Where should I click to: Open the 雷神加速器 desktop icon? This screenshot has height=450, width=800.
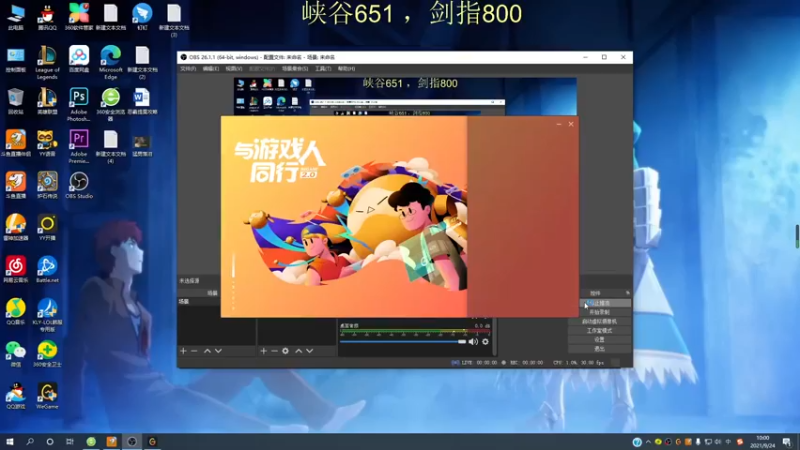click(15, 228)
